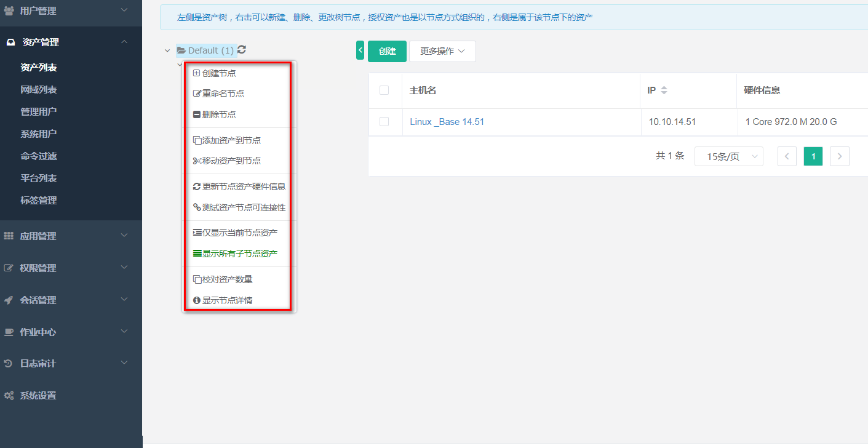Open the 15条/页 page size dropdown

729,156
